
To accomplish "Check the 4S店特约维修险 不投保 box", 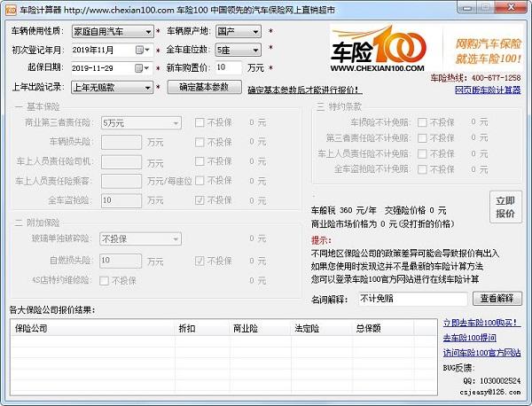I will point(106,280).
